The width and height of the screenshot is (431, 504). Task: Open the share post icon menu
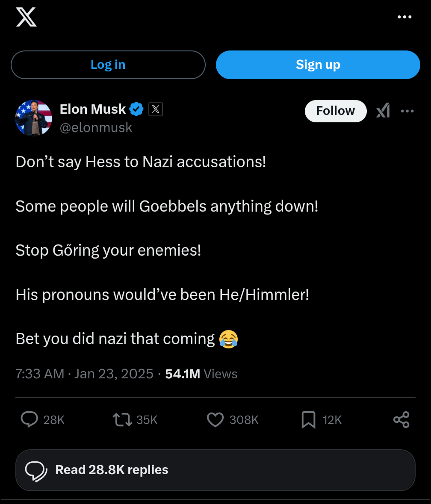click(401, 420)
